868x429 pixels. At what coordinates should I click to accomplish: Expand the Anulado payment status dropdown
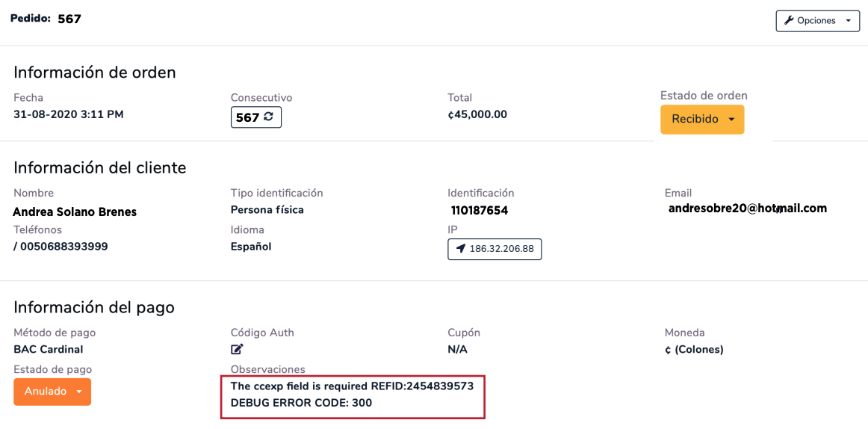tap(52, 392)
